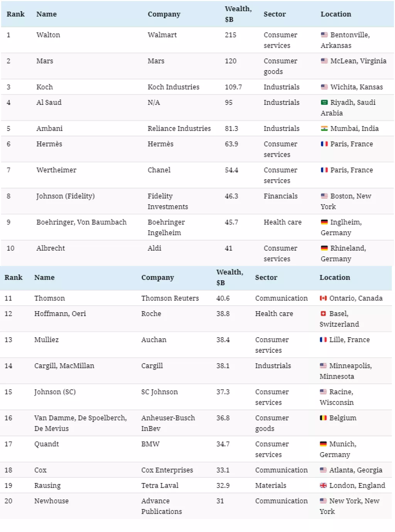Click the Quandt name in row 17

pyautogui.click(x=46, y=444)
